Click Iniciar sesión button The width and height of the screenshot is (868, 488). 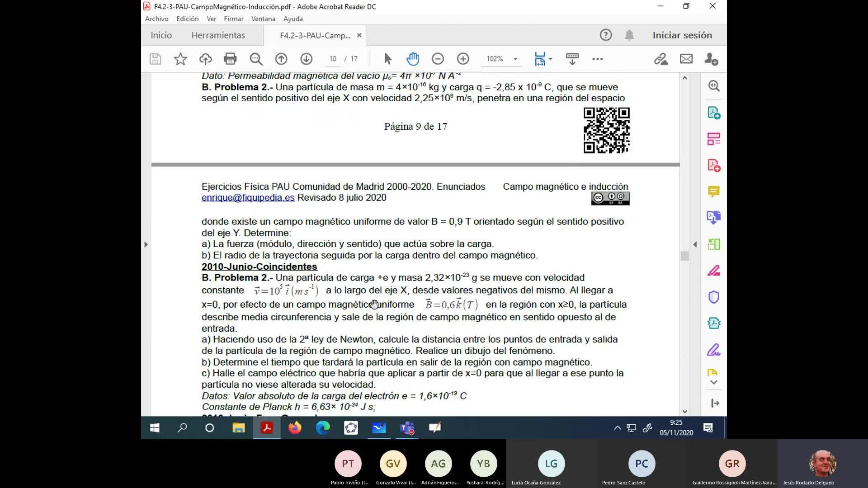point(682,35)
